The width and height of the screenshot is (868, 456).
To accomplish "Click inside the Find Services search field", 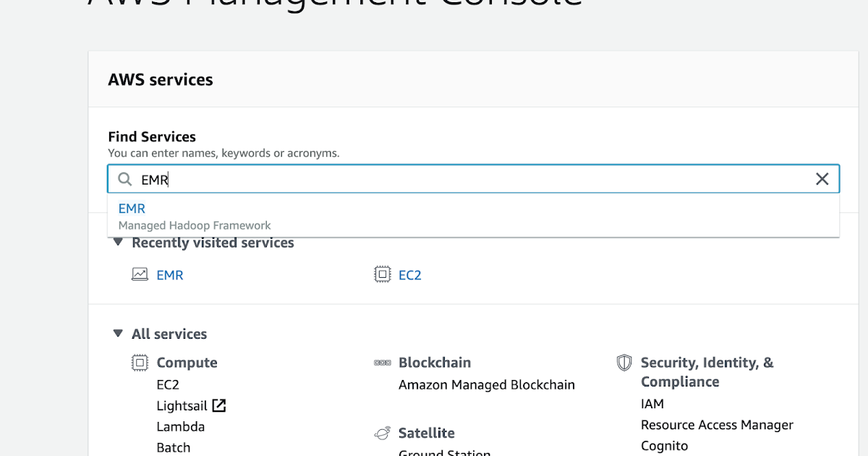I will [434, 179].
